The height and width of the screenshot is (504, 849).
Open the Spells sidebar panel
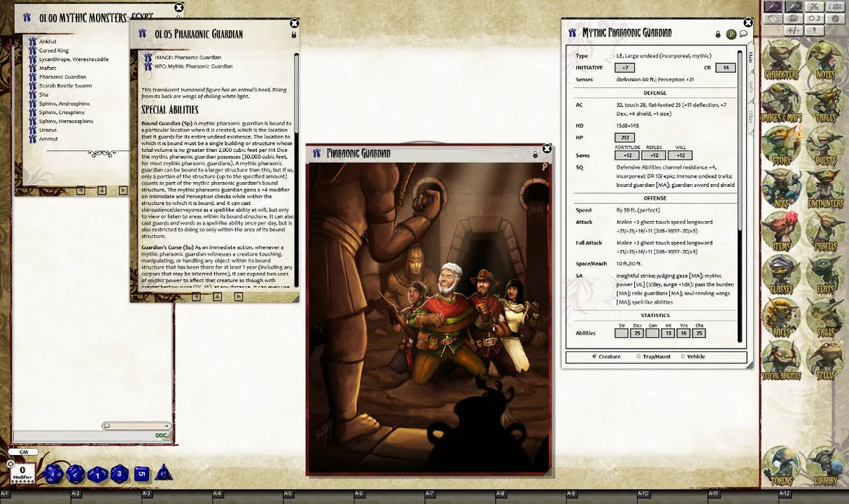[825, 361]
